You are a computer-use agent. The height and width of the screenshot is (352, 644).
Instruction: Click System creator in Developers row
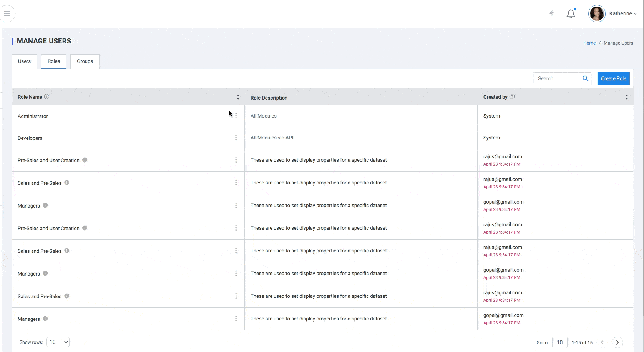[x=491, y=138]
